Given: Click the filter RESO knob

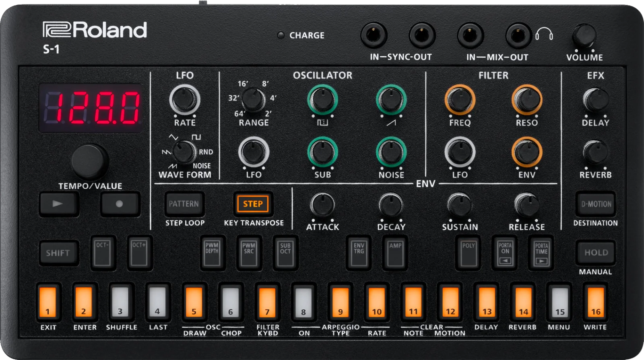Looking at the screenshot, I should click(x=526, y=99).
